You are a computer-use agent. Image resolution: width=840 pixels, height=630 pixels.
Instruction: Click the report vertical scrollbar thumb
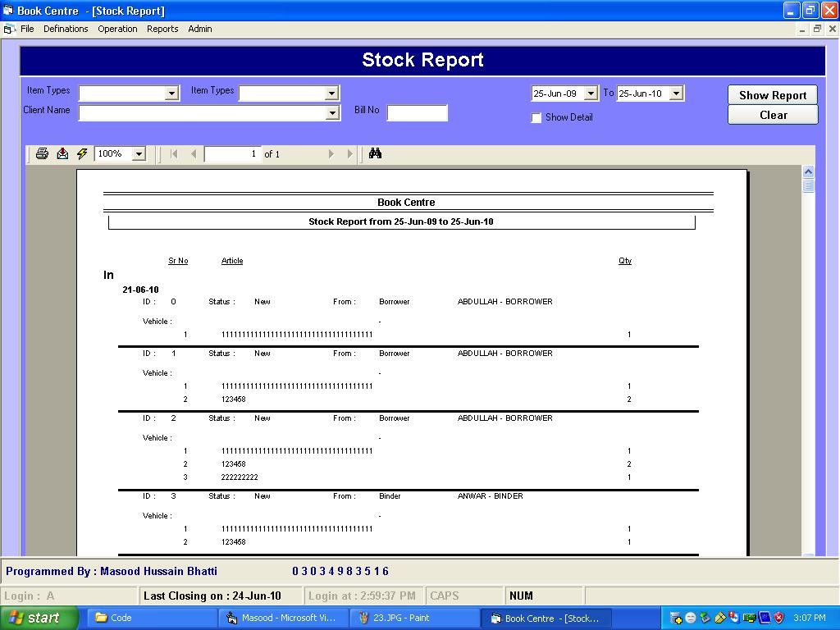pos(808,186)
